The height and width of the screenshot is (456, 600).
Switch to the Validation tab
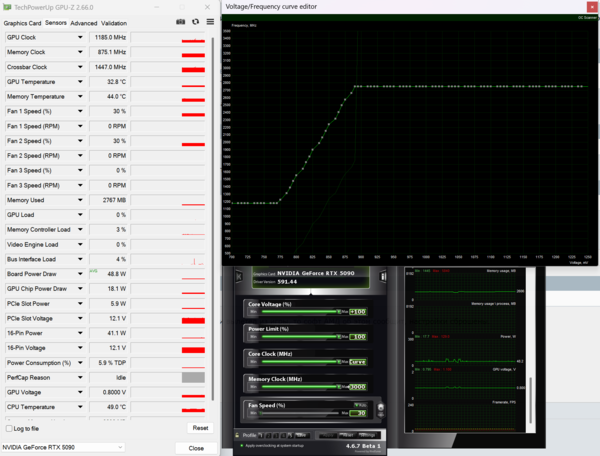[x=114, y=23]
